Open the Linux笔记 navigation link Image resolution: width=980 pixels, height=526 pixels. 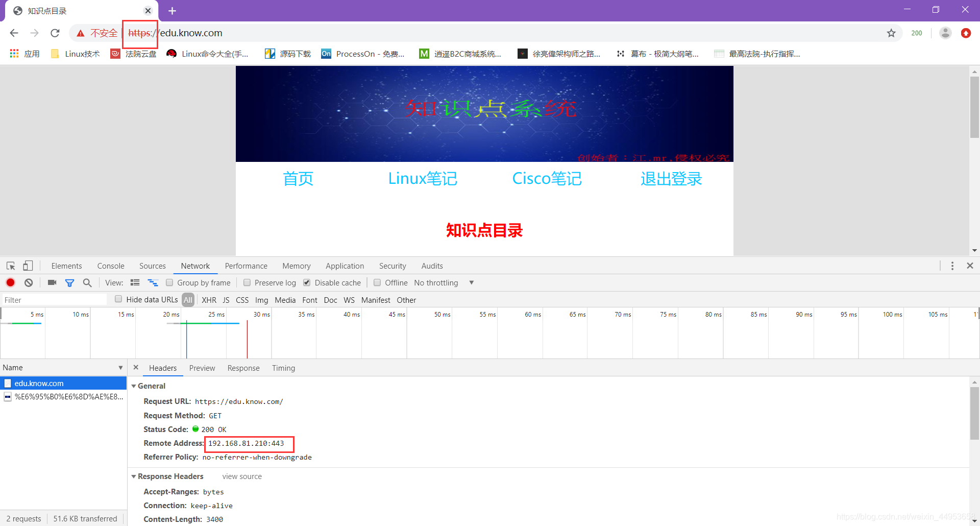tap(423, 178)
